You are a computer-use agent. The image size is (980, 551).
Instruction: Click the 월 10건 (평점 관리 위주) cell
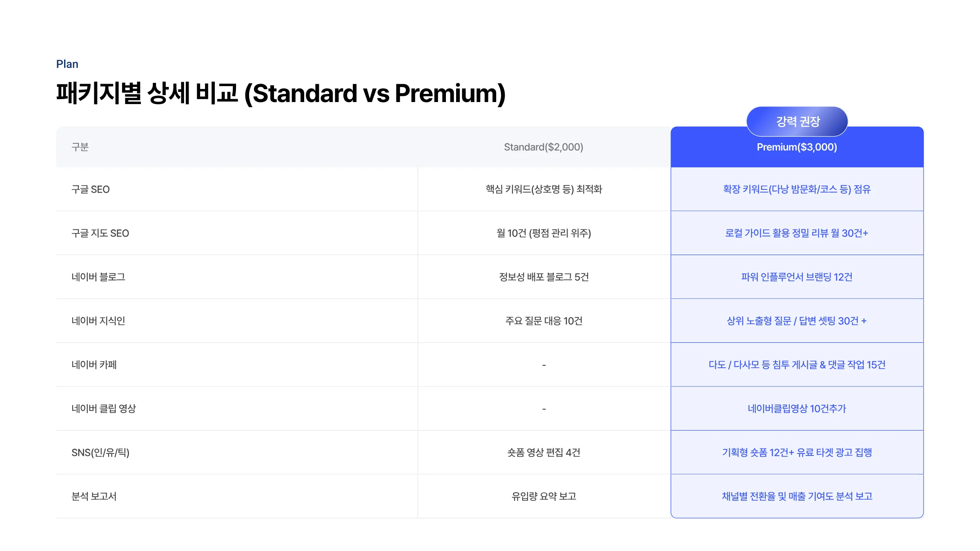(544, 233)
